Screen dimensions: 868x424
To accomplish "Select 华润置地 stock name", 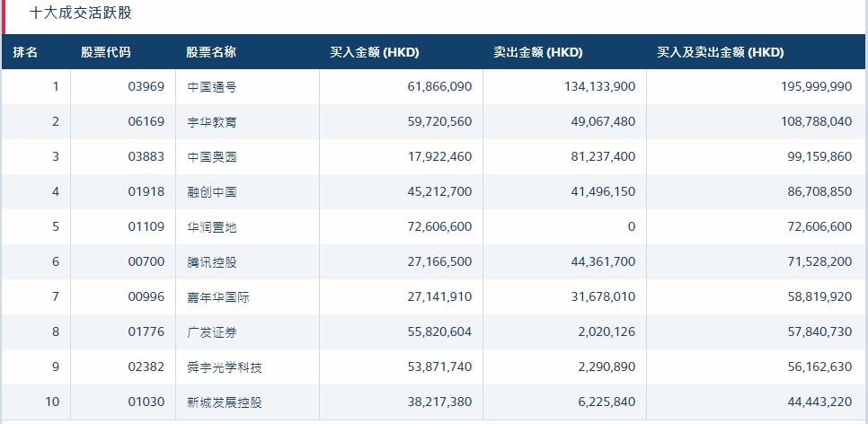I will (212, 227).
